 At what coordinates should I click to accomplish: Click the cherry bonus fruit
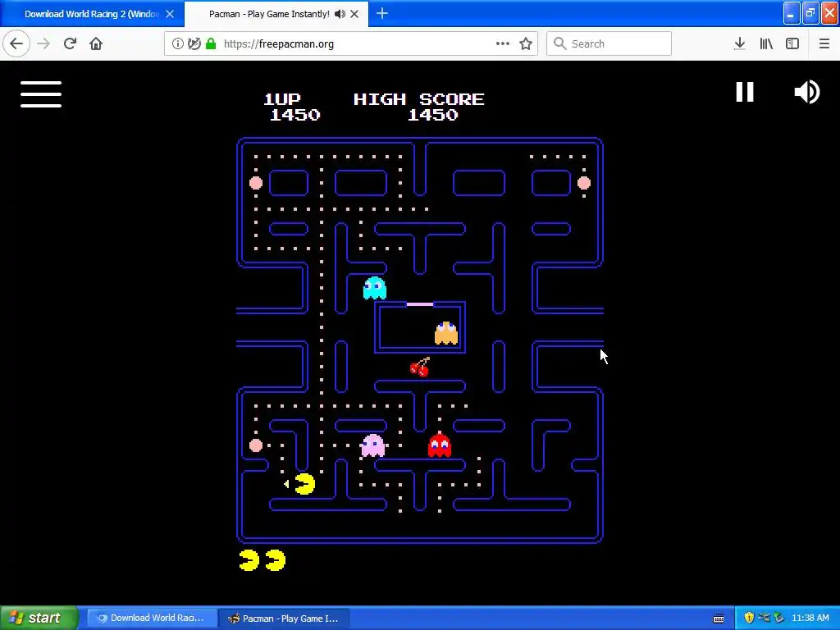(x=420, y=367)
